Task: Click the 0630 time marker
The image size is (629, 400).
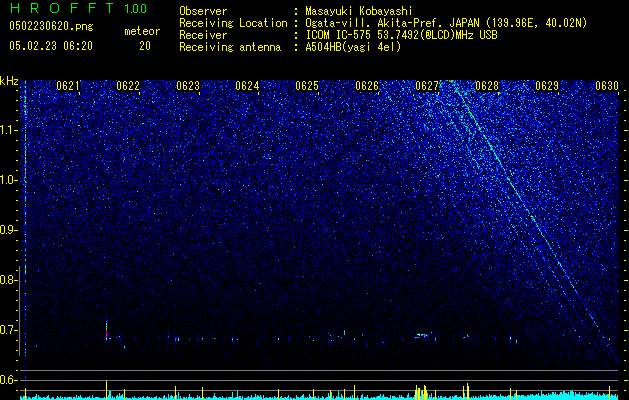Action: [607, 86]
